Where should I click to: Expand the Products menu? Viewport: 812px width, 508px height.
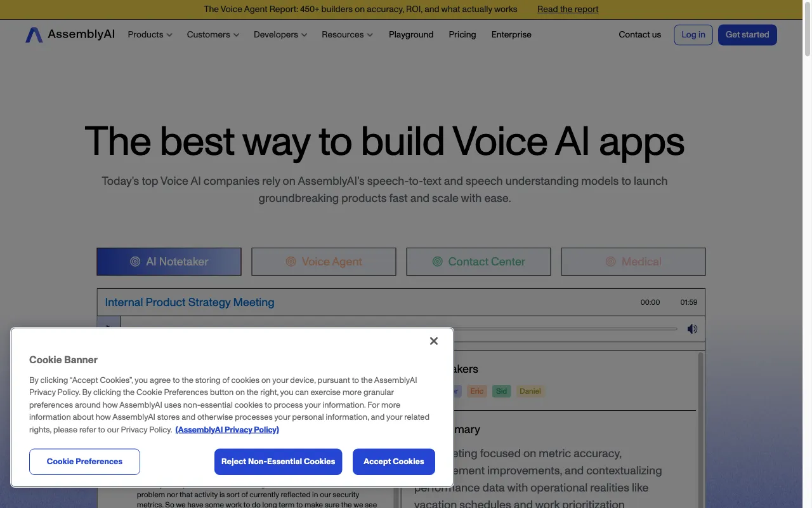pyautogui.click(x=150, y=35)
